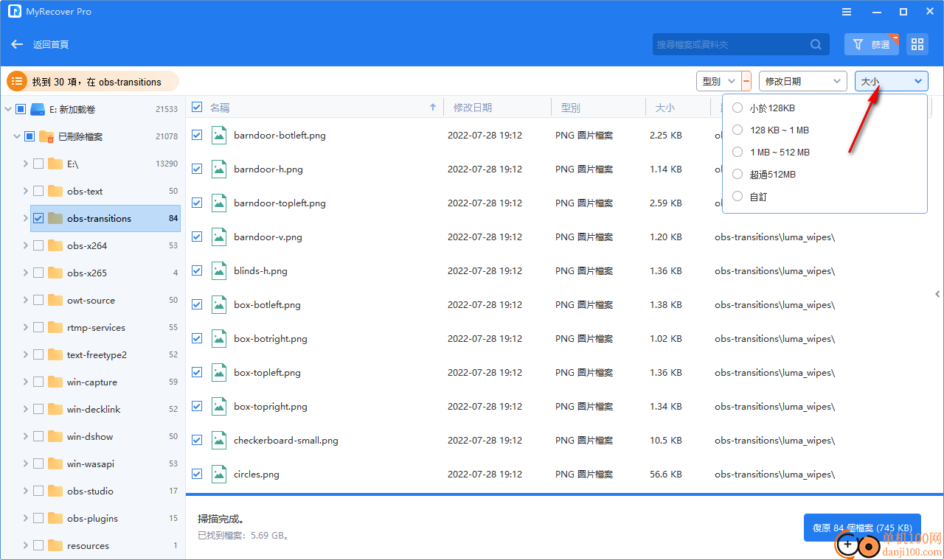The image size is (944, 560).
Task: Click the red minus button next to 型別
Action: pos(746,81)
